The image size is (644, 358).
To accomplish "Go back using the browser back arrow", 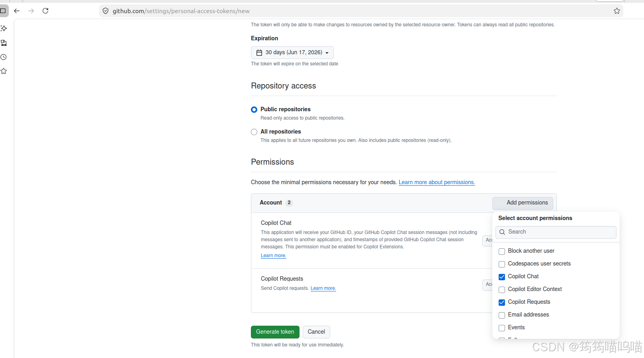I will click(17, 11).
